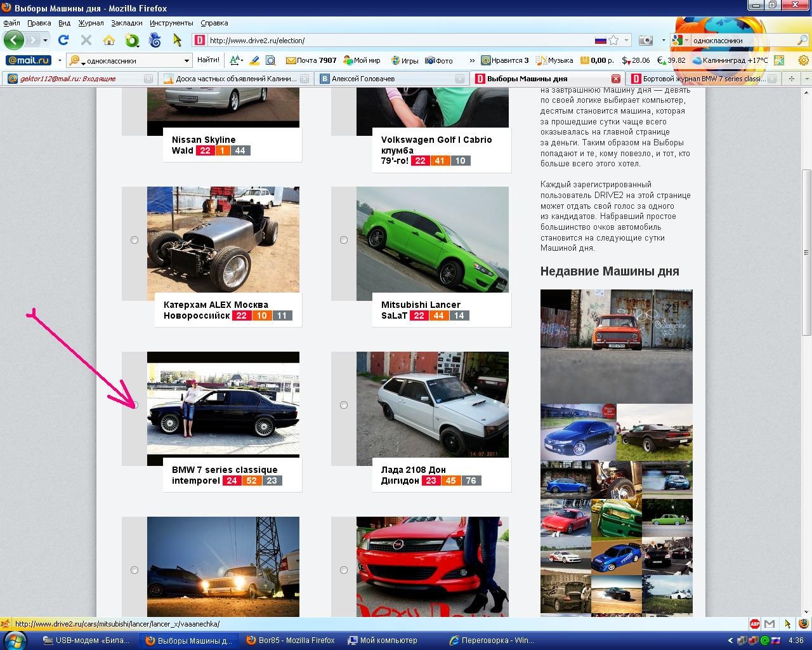This screenshot has height=650, width=812.
Task: Open the Правка menu
Action: pos(39,23)
